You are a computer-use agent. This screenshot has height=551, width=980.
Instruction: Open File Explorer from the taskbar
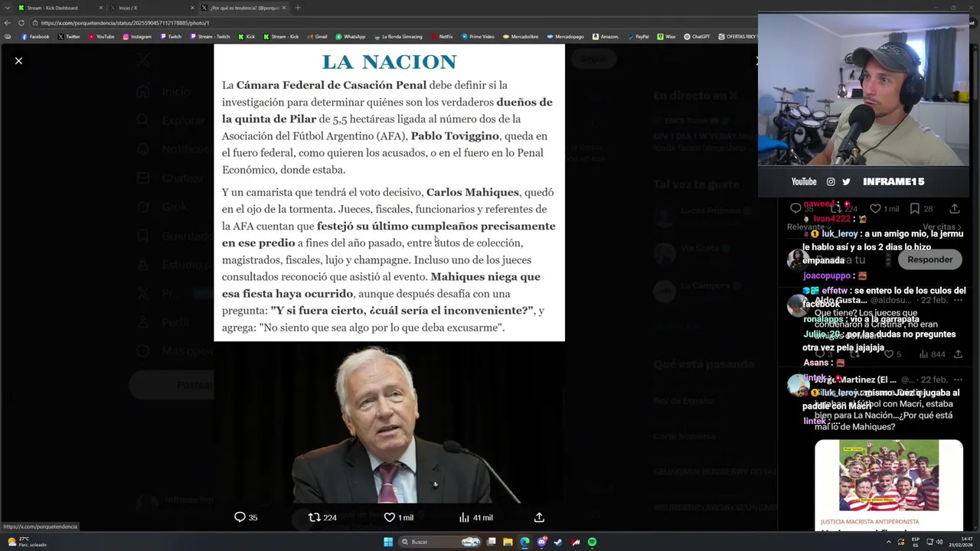508,542
